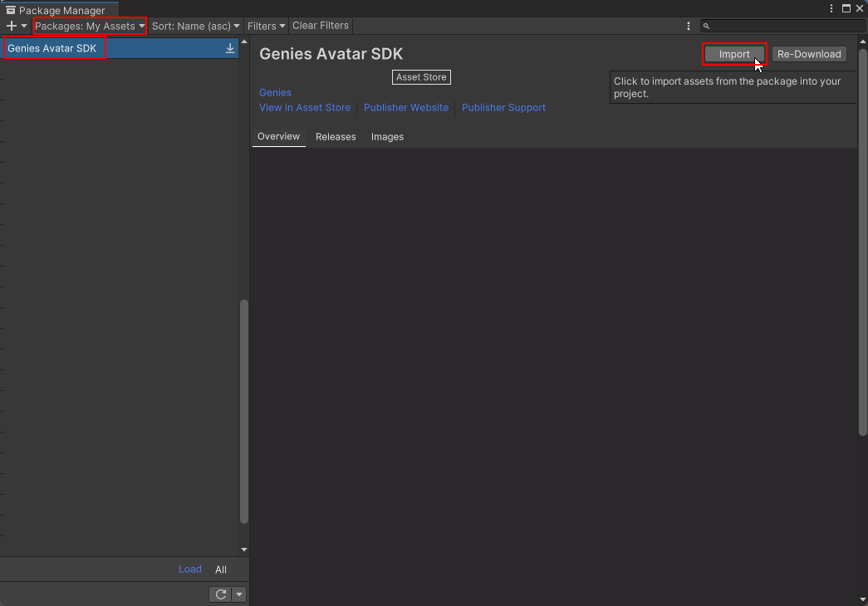868x606 pixels.
Task: Open the Packages: My Assets dropdown
Action: [89, 26]
